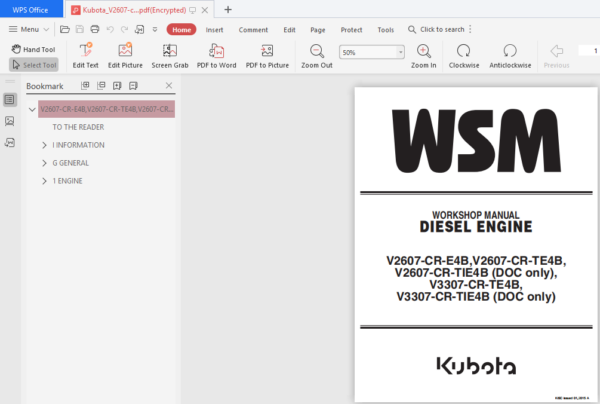Open the Comment ribbon tab

click(253, 30)
